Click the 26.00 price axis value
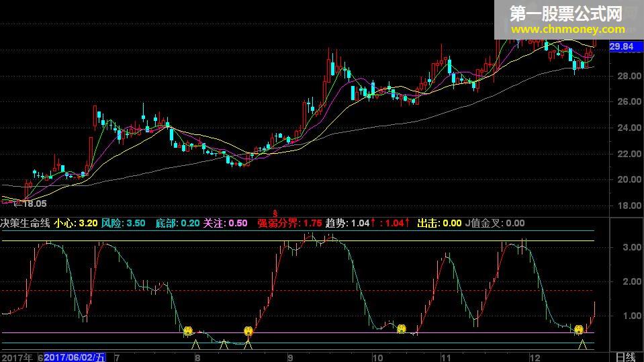This screenshot has width=644, height=362. click(x=629, y=101)
